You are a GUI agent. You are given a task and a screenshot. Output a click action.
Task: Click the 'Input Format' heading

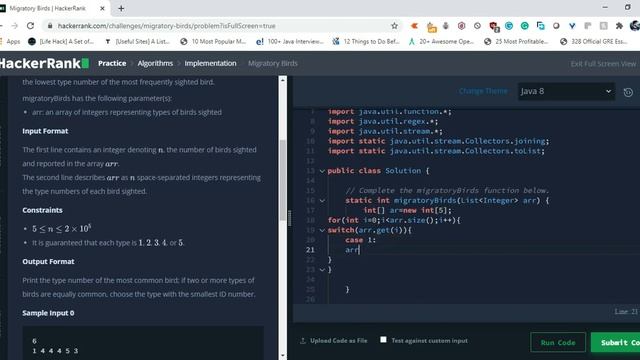click(45, 131)
